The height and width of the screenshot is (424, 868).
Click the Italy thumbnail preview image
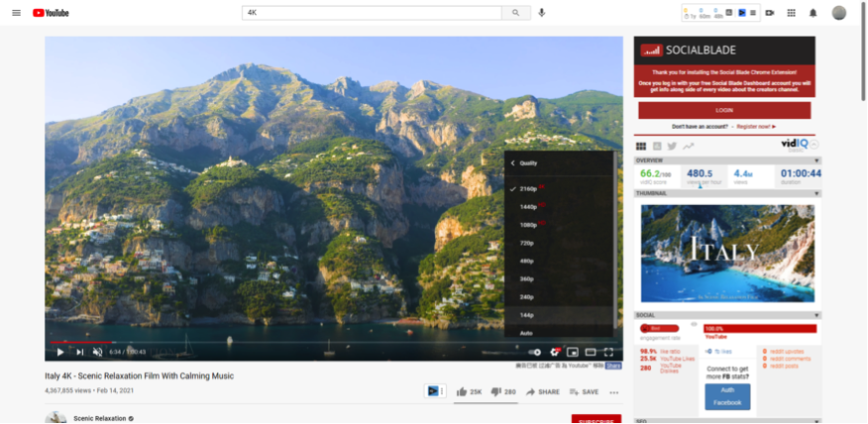pyautogui.click(x=727, y=254)
